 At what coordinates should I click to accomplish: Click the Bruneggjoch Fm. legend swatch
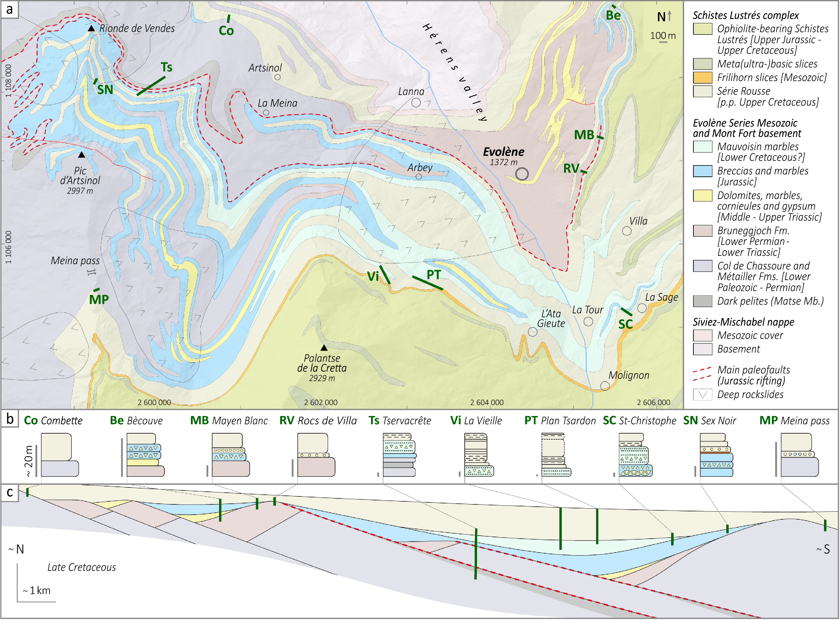703,231
